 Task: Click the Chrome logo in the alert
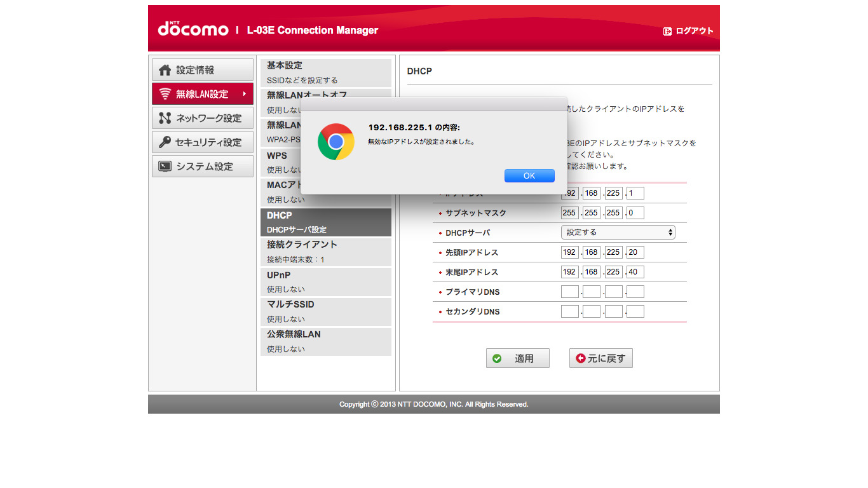point(336,142)
